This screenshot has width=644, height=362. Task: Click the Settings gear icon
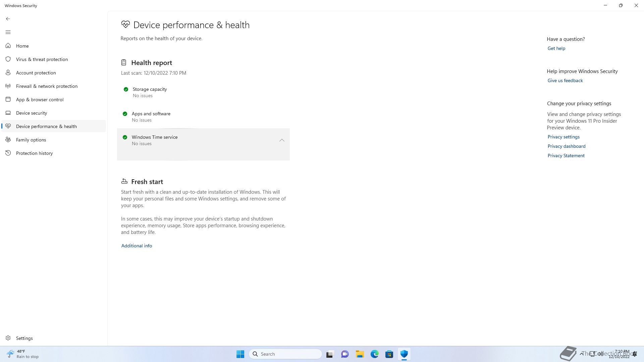point(8,338)
